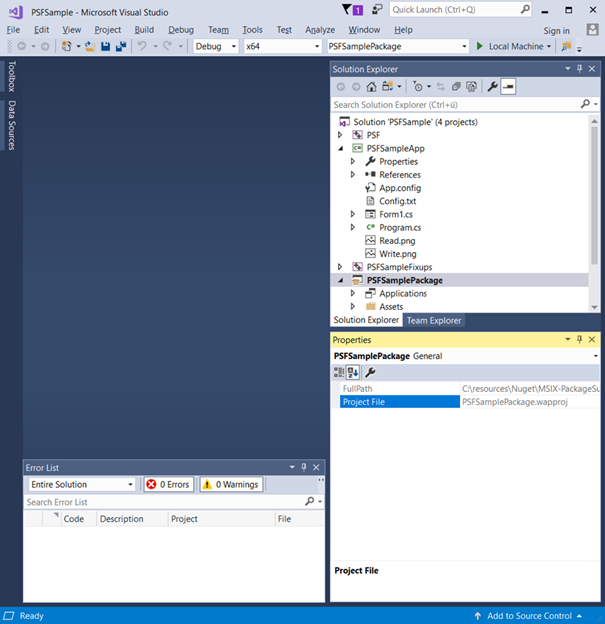The height and width of the screenshot is (624, 605).
Task: Click the Search Error List field
Action: pos(174,502)
